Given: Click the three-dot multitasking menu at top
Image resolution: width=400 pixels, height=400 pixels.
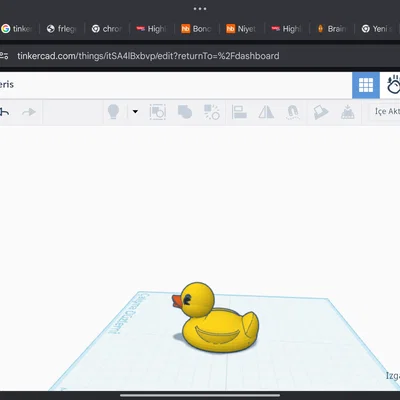Looking at the screenshot, I should 200,9.
